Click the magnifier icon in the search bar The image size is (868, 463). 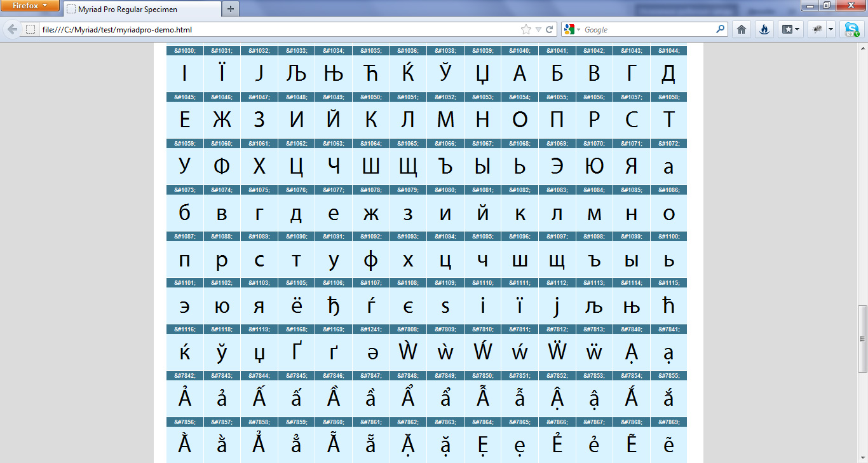(x=720, y=29)
